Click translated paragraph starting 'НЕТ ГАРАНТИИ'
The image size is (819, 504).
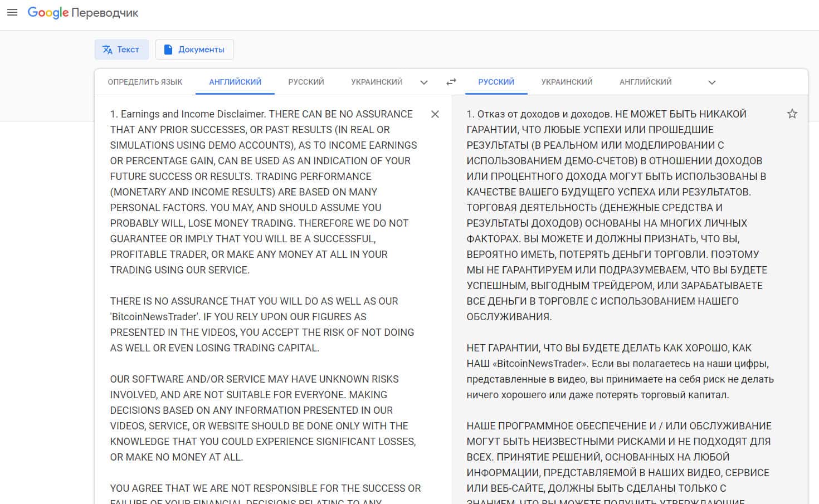[x=618, y=371]
